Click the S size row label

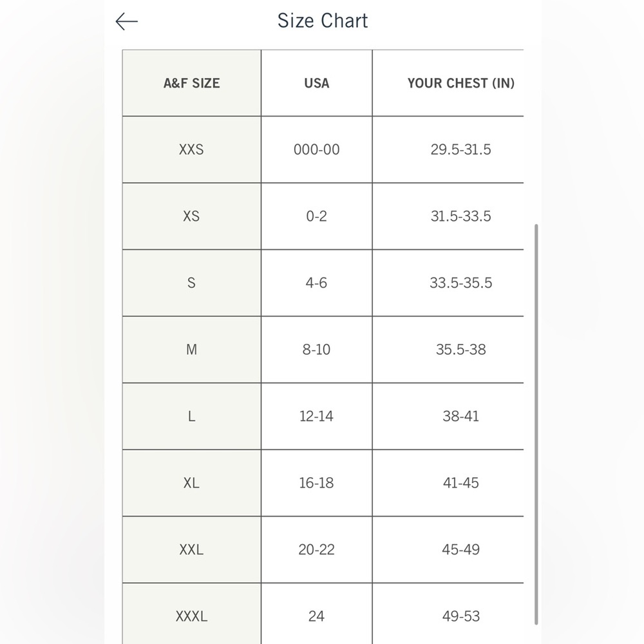191,283
